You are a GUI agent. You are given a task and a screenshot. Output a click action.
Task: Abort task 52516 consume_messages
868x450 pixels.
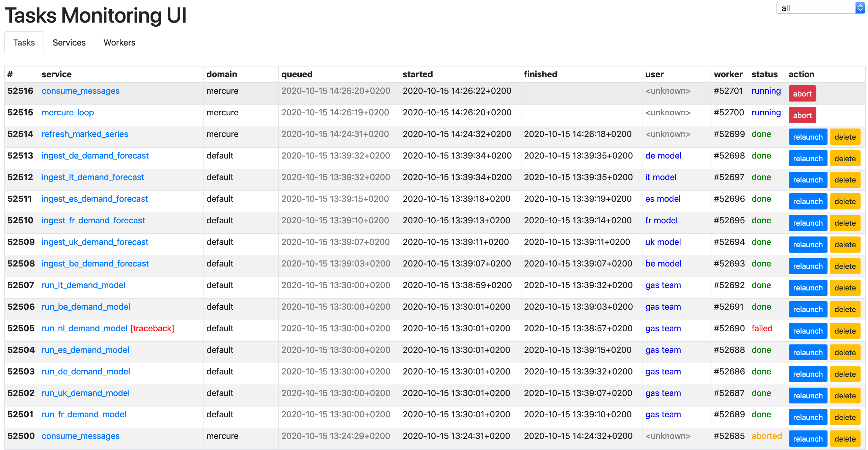(802, 94)
